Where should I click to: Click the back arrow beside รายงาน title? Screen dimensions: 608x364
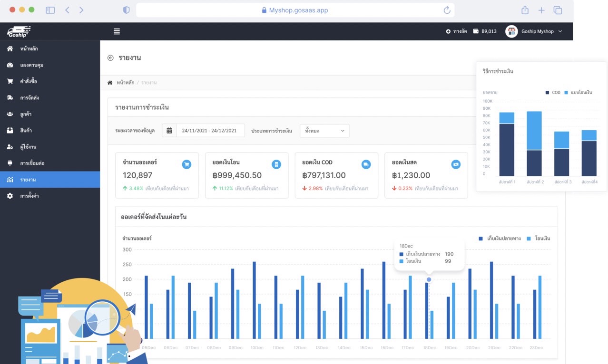click(x=110, y=58)
